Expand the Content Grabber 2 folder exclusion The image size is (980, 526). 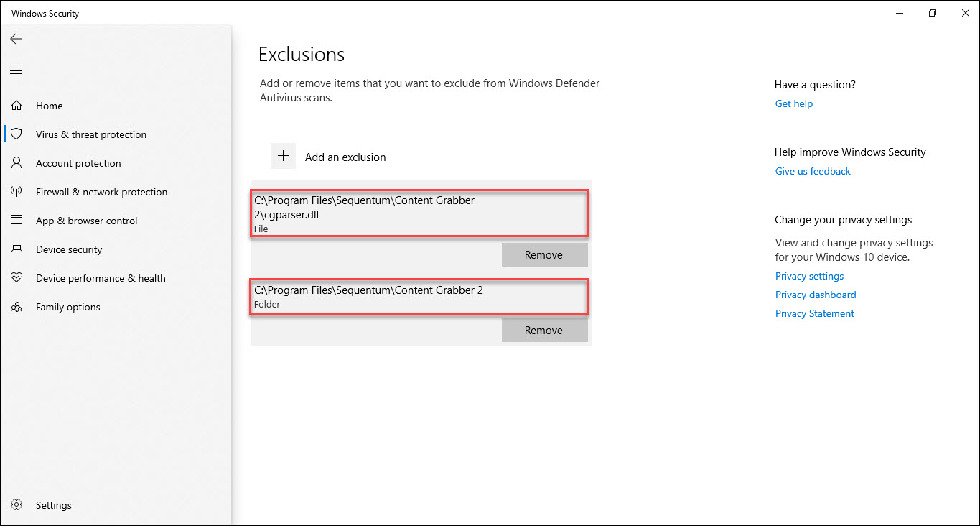[419, 295]
